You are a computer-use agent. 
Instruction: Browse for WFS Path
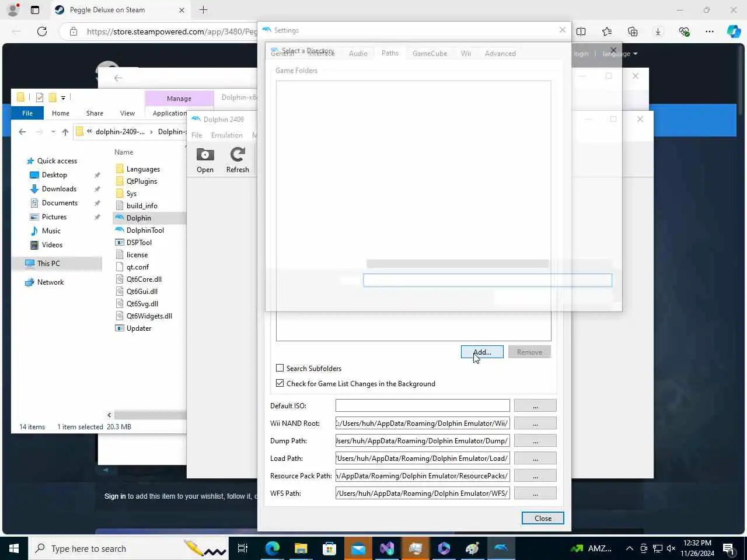[535, 493]
